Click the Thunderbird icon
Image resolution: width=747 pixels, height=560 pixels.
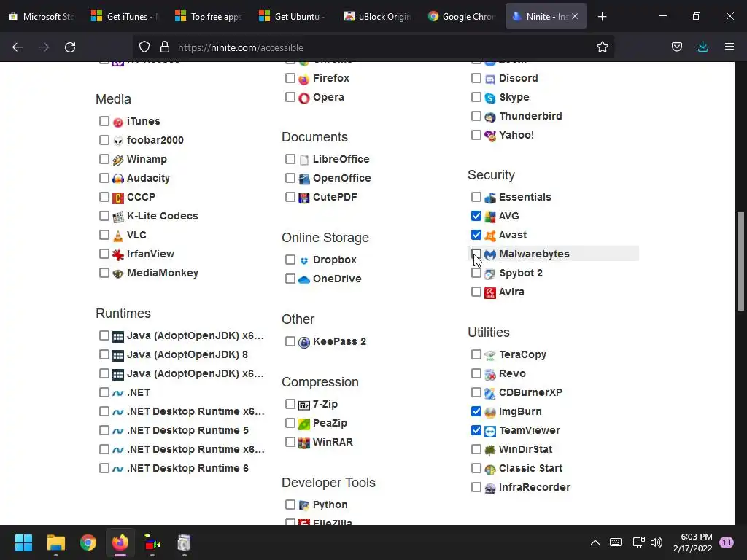tap(489, 117)
